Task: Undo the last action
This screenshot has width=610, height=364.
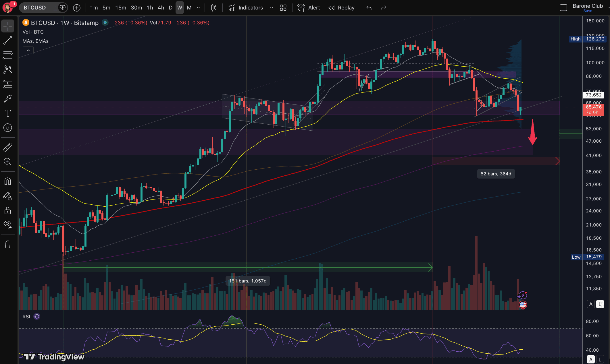Action: [369, 8]
